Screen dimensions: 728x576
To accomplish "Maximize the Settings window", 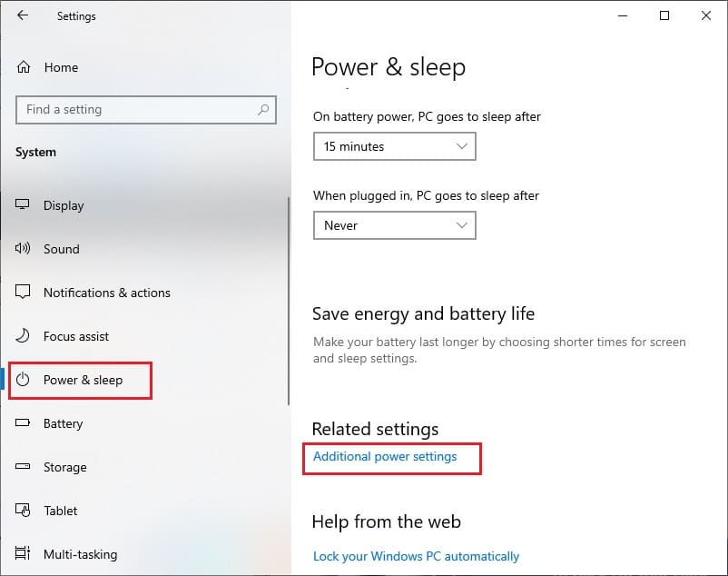I will 664,15.
